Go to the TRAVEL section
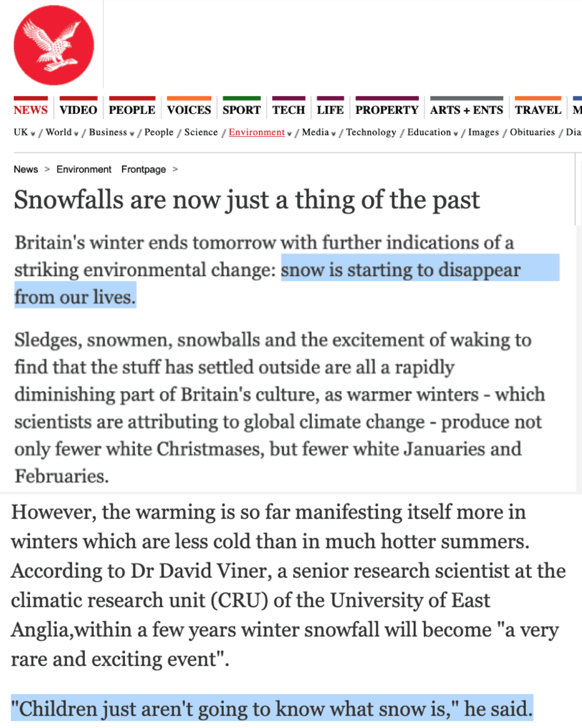 (x=538, y=110)
